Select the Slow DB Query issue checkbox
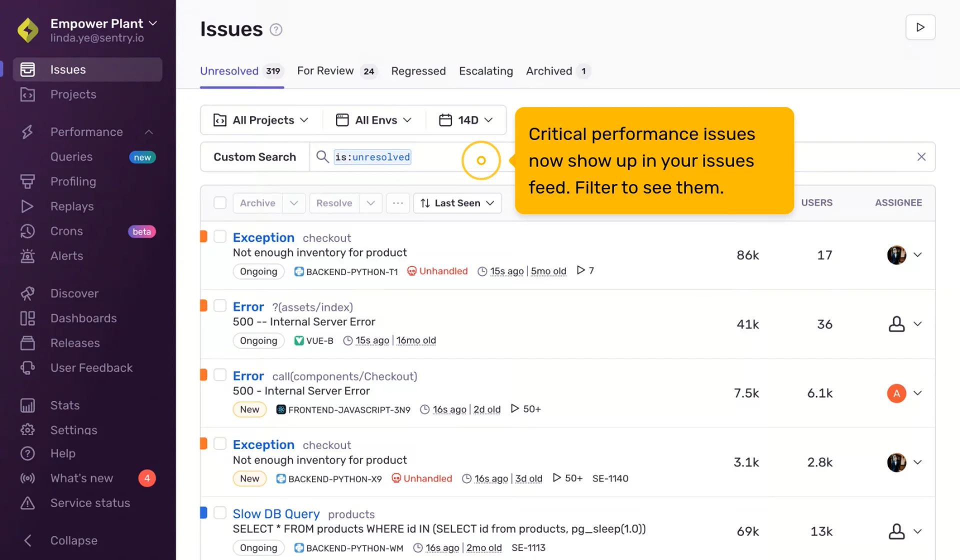This screenshot has height=560, width=960. pos(220,513)
